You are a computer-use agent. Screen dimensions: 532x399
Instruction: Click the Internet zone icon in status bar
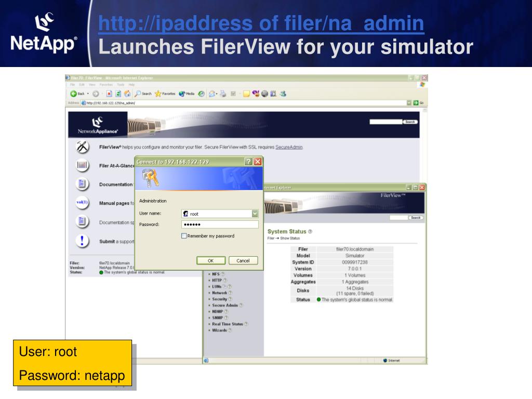pos(385,361)
